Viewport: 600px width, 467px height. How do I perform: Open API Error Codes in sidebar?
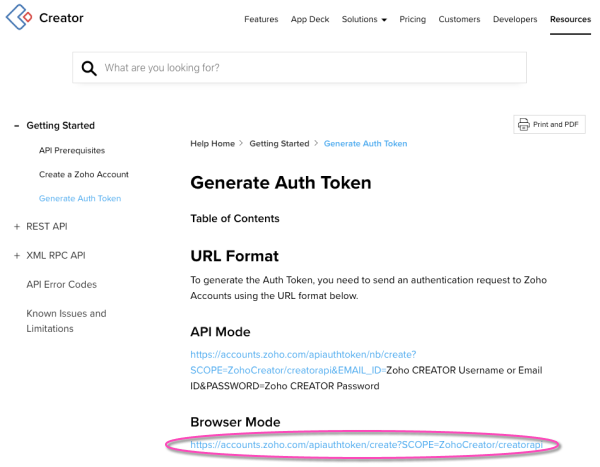pyautogui.click(x=61, y=285)
